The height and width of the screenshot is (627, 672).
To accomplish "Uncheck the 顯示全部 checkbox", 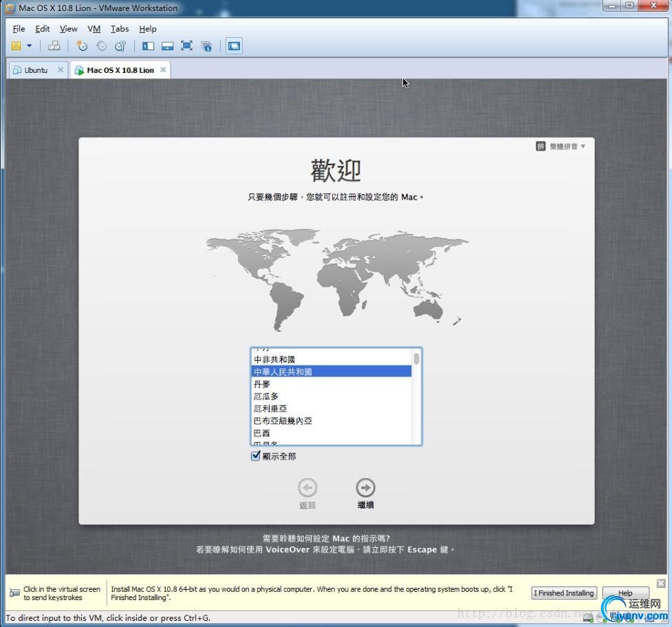I will [x=255, y=456].
